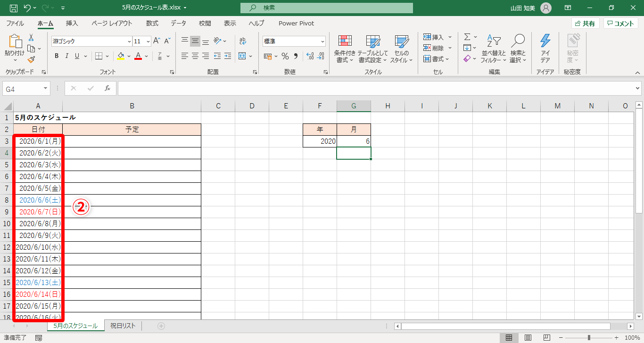Click the Decrease Indent icon
This screenshot has width=644, height=343.
217,56
